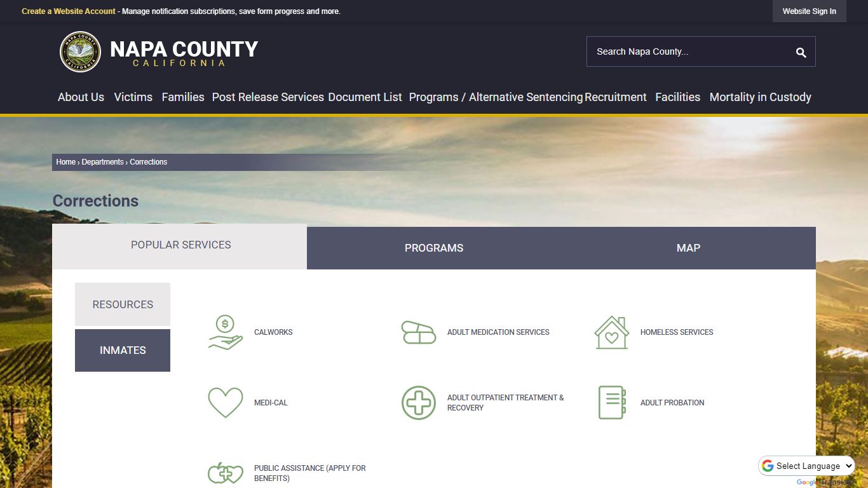Screen dimensions: 868x488
Task: Open the CalWORKs hand-with-coin icon
Action: (226, 332)
